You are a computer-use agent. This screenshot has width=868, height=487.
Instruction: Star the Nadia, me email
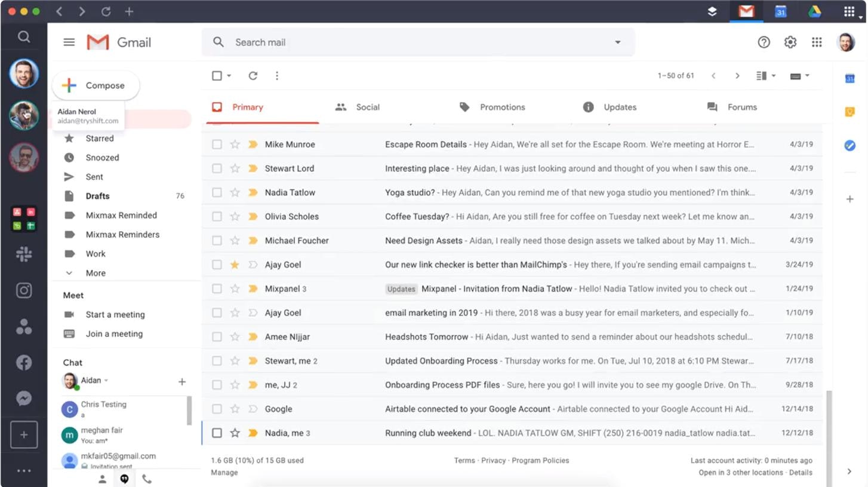(x=235, y=433)
